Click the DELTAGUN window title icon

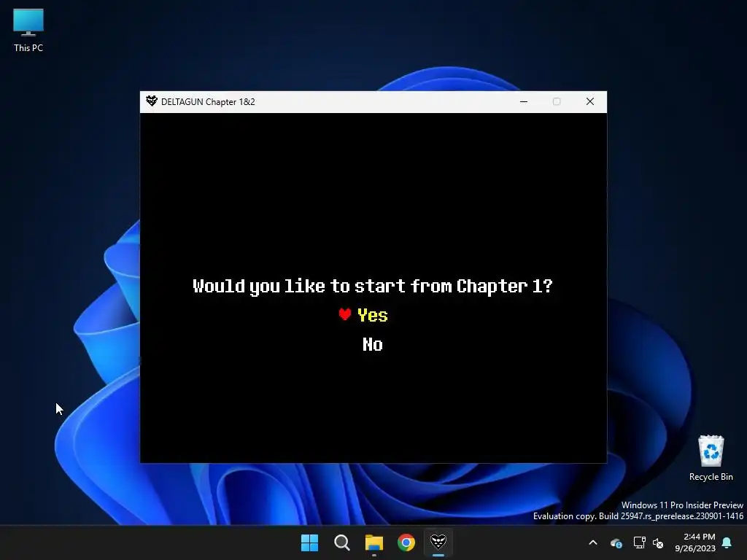point(152,101)
